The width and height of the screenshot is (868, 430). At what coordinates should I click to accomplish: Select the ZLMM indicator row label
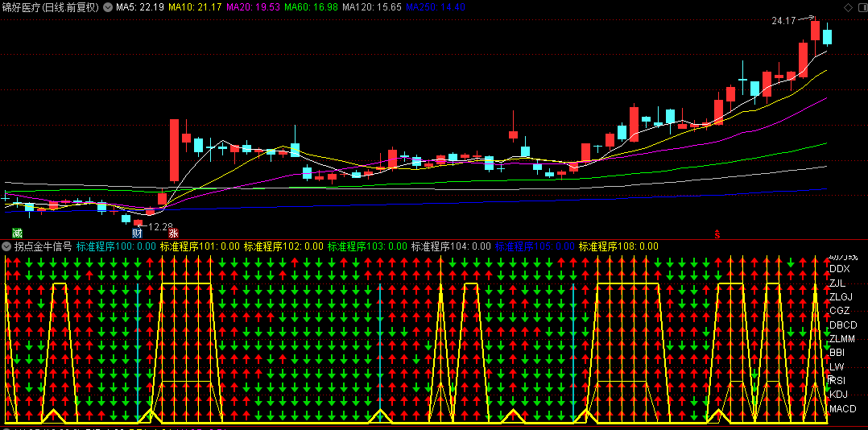[x=842, y=339]
